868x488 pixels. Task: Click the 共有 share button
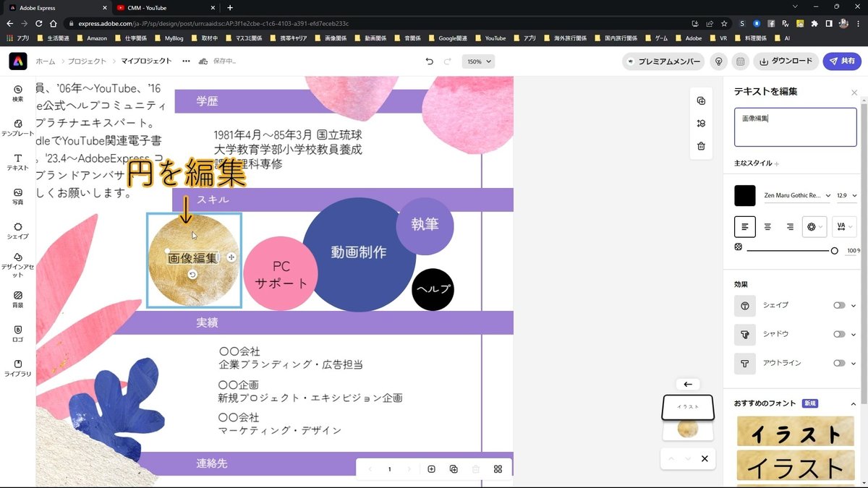coord(842,61)
